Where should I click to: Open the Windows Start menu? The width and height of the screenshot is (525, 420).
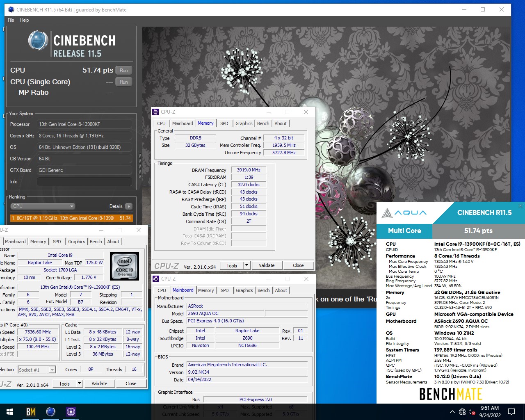point(10,412)
